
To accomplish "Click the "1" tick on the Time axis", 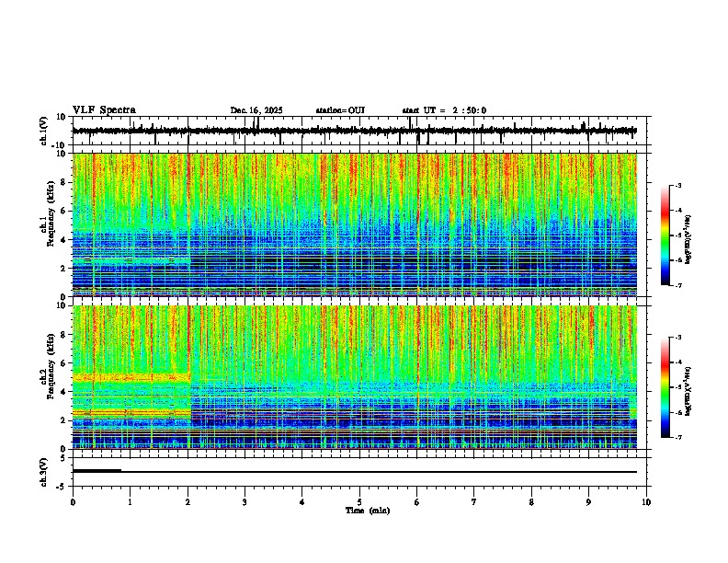I will tap(130, 502).
